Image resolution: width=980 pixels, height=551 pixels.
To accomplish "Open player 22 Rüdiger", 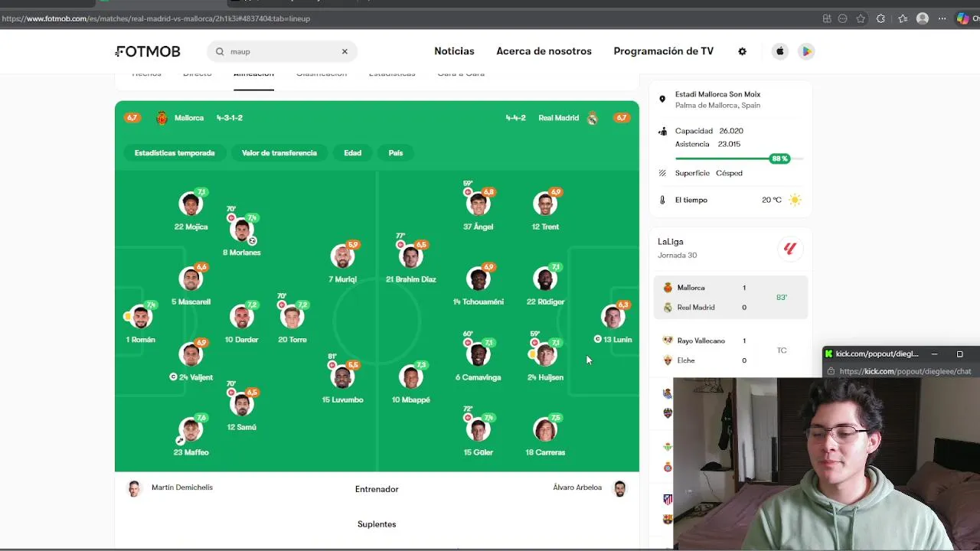I will 545,285.
